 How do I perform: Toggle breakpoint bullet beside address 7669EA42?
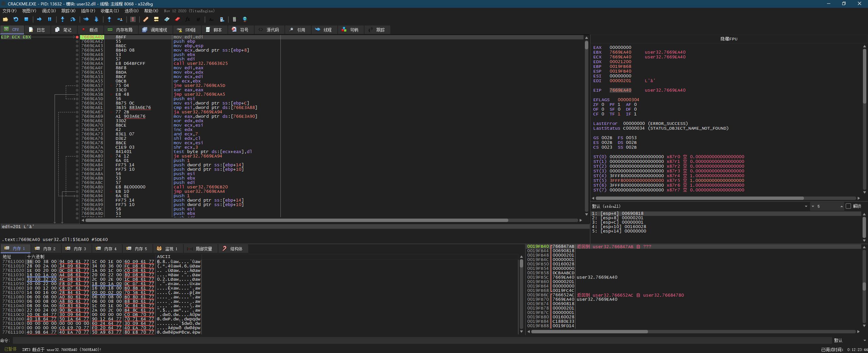pyautogui.click(x=77, y=41)
